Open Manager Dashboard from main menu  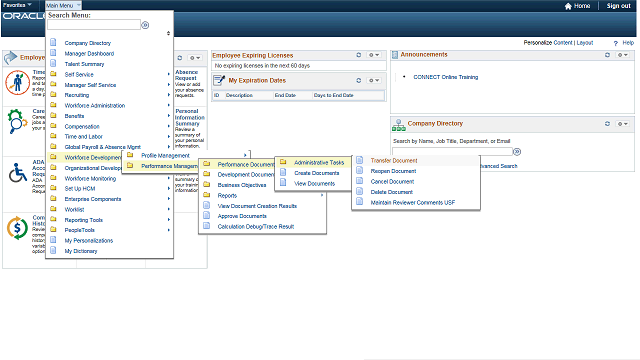pyautogui.click(x=89, y=53)
